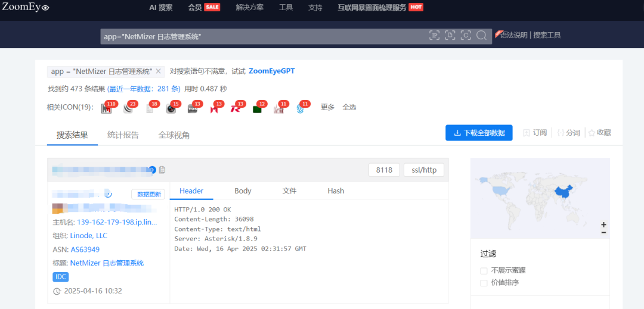The width and height of the screenshot is (644, 309).
Task: Click the magnifier search icon
Action: pos(481,35)
